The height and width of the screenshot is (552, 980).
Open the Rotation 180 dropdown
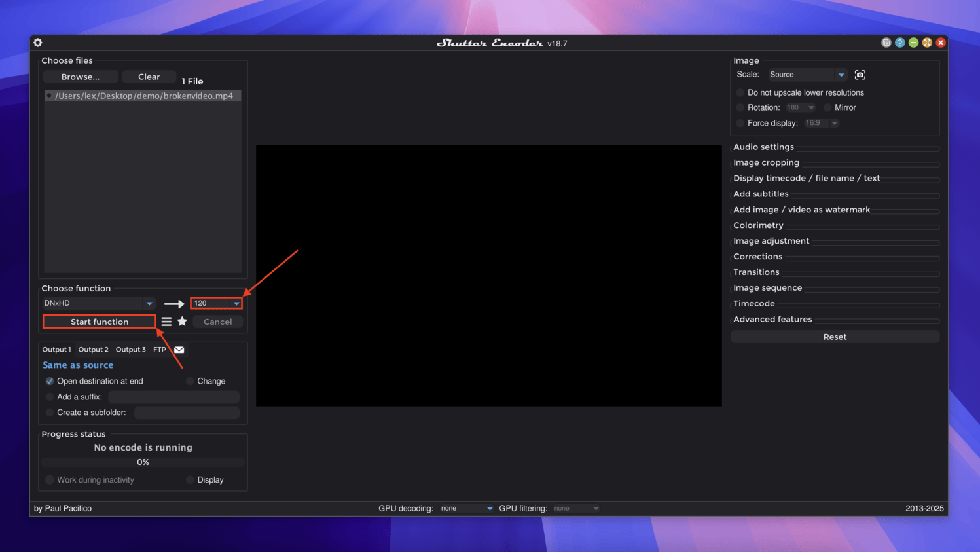pos(800,107)
